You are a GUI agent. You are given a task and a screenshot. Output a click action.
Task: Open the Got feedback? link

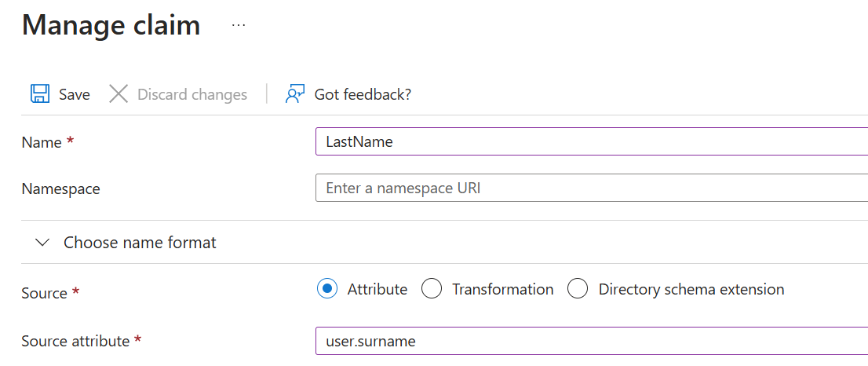[x=363, y=95]
